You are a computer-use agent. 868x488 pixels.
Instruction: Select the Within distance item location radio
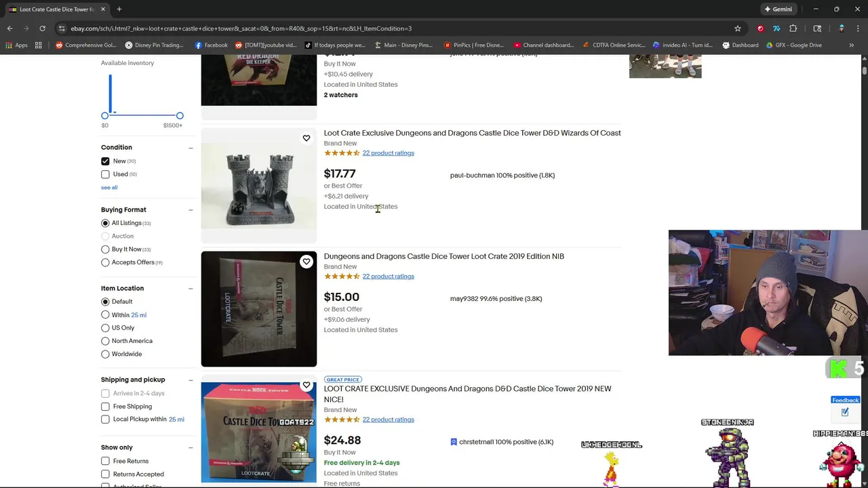(105, 315)
